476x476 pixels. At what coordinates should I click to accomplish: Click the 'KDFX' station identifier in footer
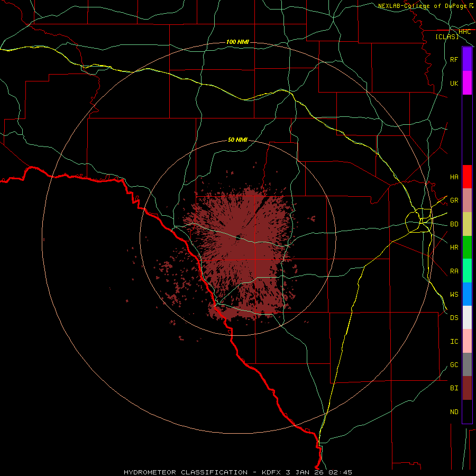click(272, 472)
